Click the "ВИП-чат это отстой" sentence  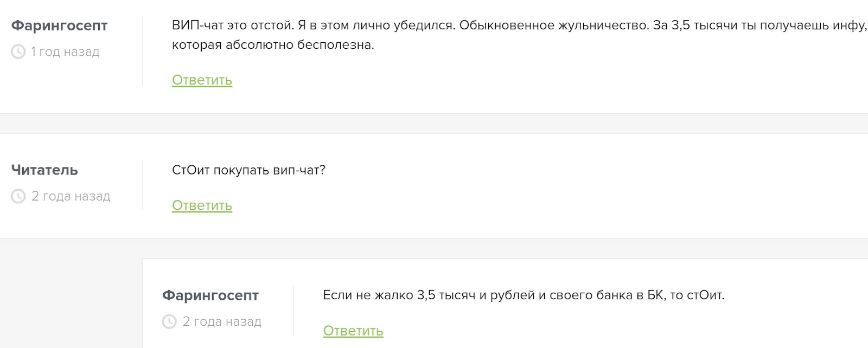click(233, 25)
